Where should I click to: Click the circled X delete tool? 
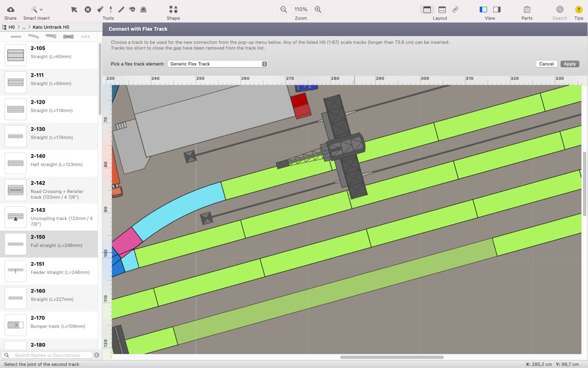coord(88,9)
